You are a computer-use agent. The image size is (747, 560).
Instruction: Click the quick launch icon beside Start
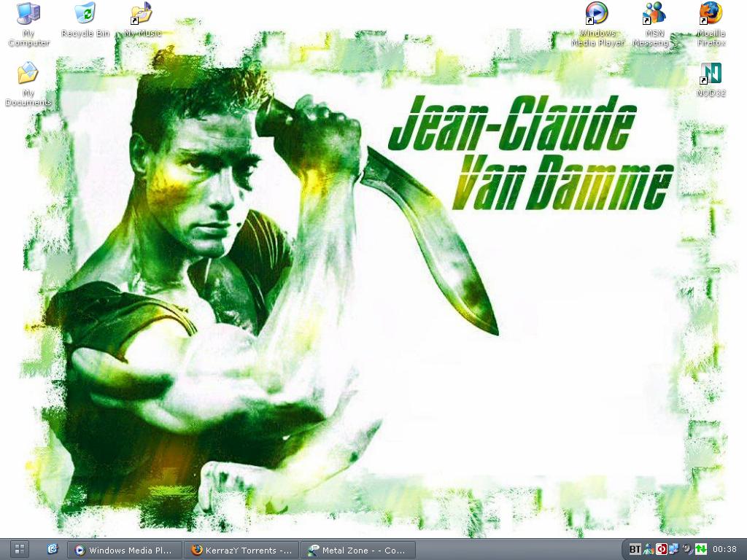coord(53,550)
